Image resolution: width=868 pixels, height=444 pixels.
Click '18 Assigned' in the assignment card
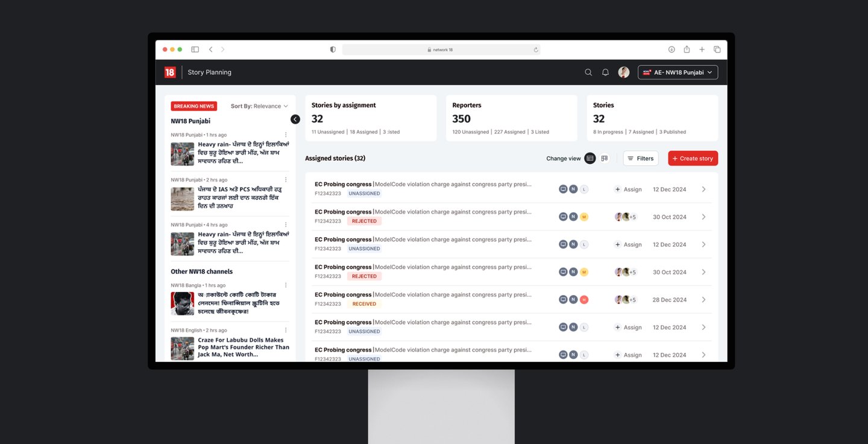[363, 132]
